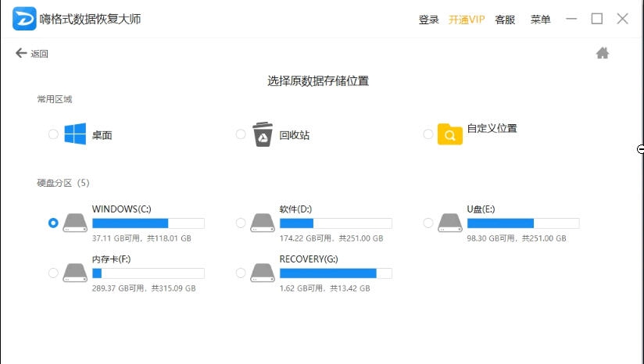Click the back arrow icon
This screenshot has height=364, width=644.
pos(21,53)
